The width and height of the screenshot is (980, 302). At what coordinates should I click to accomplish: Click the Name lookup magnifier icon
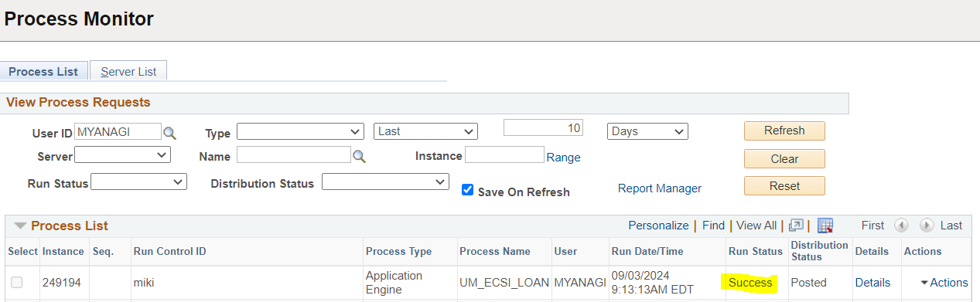click(x=359, y=156)
